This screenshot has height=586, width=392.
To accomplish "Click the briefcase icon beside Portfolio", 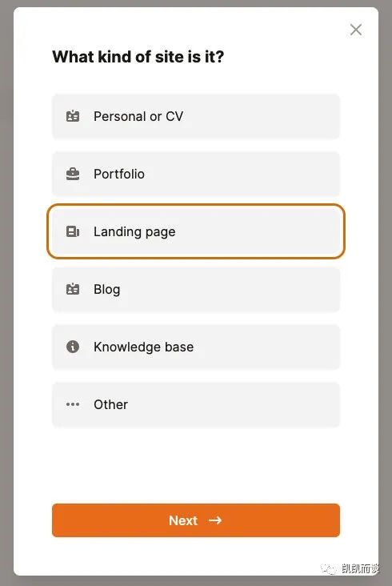I will 73,174.
